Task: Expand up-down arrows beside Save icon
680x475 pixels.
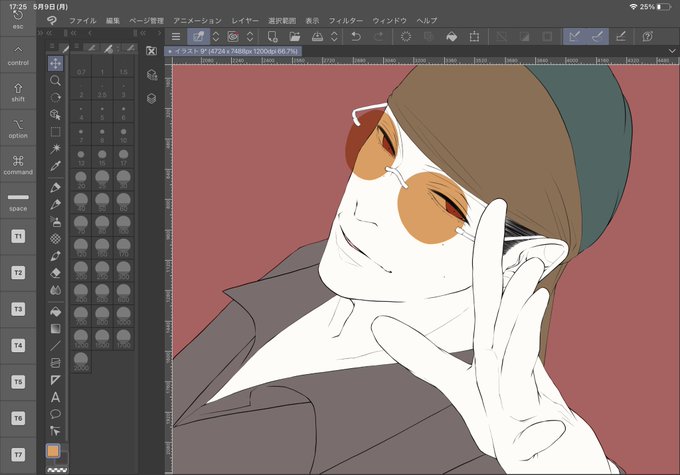Action: point(334,36)
